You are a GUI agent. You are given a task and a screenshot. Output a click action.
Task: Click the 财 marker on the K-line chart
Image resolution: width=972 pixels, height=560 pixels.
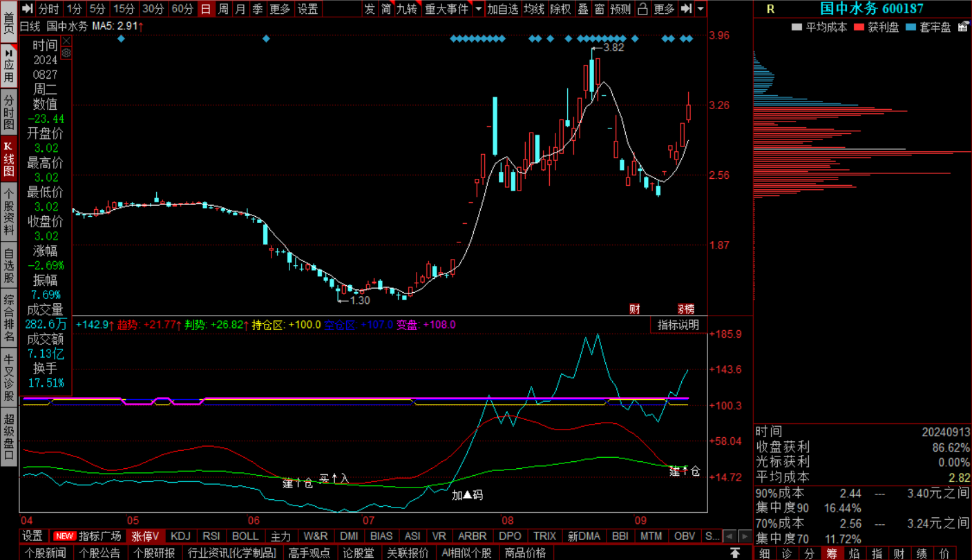coord(634,309)
